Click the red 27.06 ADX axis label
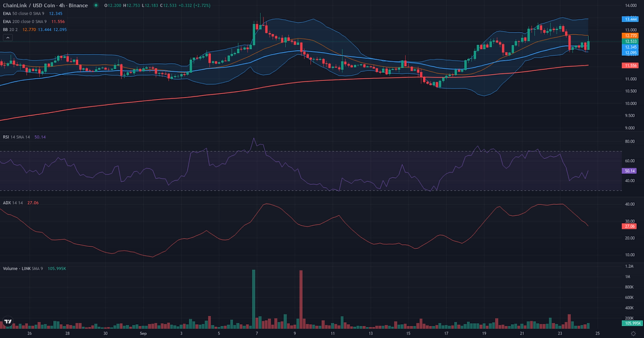Screen dimensions: 644x338 point(630,226)
